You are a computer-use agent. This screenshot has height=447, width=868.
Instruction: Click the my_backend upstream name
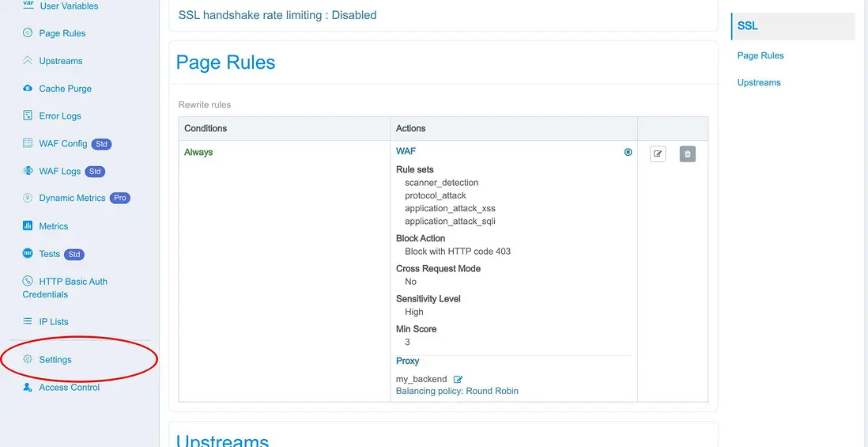point(421,380)
